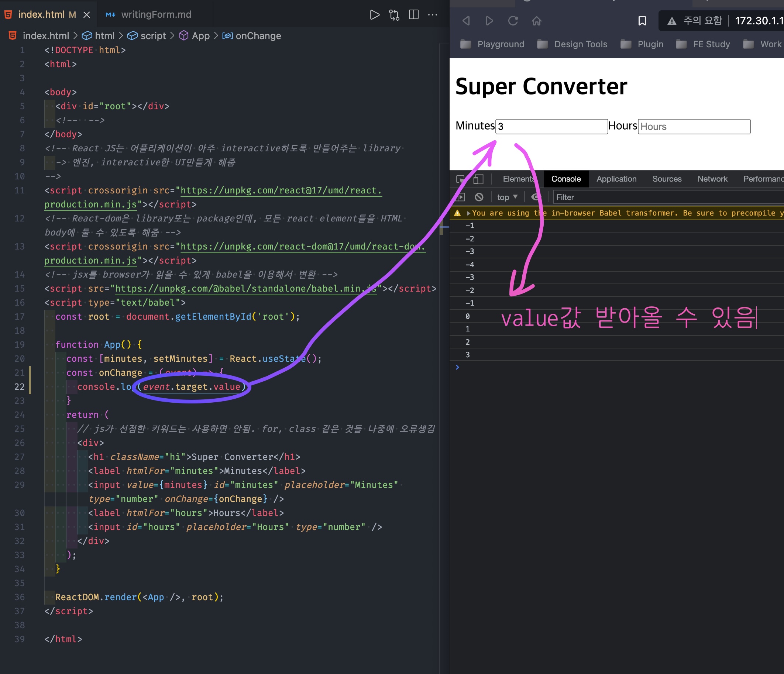Click the browser reload button
The image size is (784, 674).
click(x=513, y=21)
